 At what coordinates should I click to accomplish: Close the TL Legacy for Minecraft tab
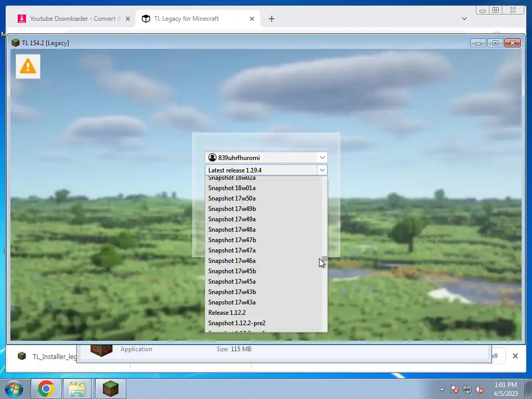252,19
